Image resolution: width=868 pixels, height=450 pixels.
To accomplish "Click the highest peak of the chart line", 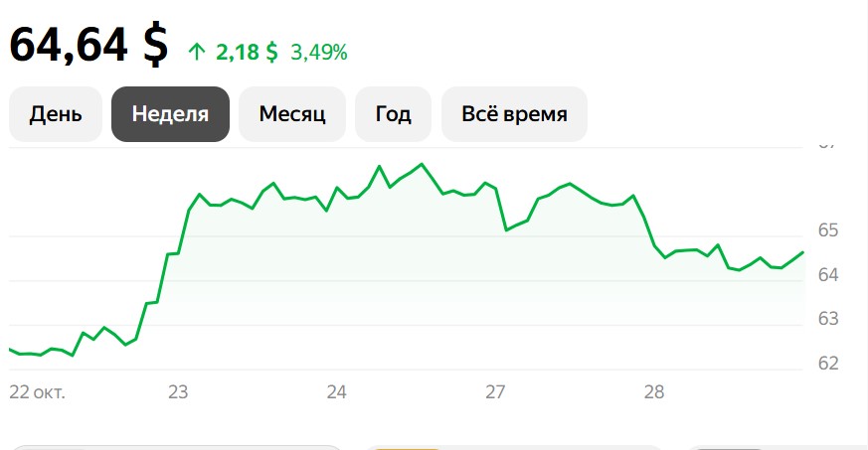I will (x=422, y=164).
